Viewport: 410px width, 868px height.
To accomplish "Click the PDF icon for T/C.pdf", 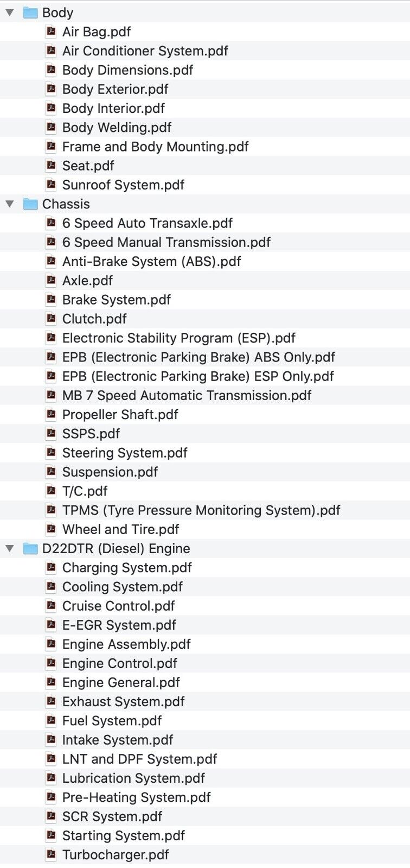I will (51, 491).
